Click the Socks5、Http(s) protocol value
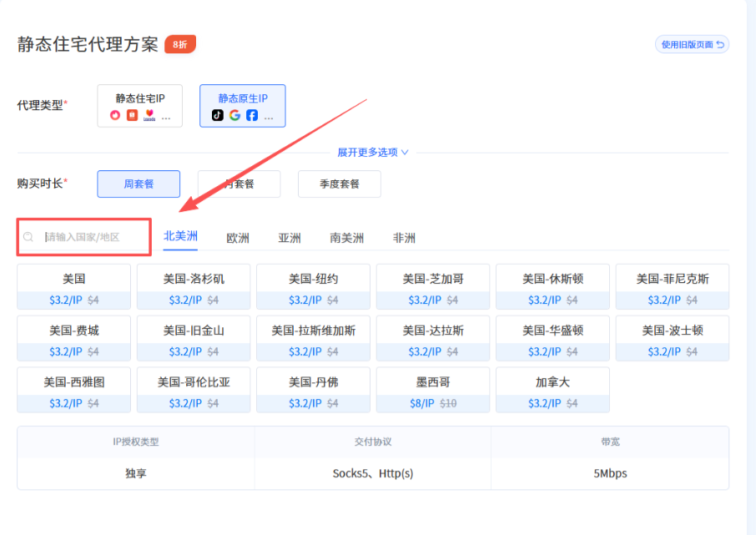This screenshot has height=535, width=756. coord(373,473)
